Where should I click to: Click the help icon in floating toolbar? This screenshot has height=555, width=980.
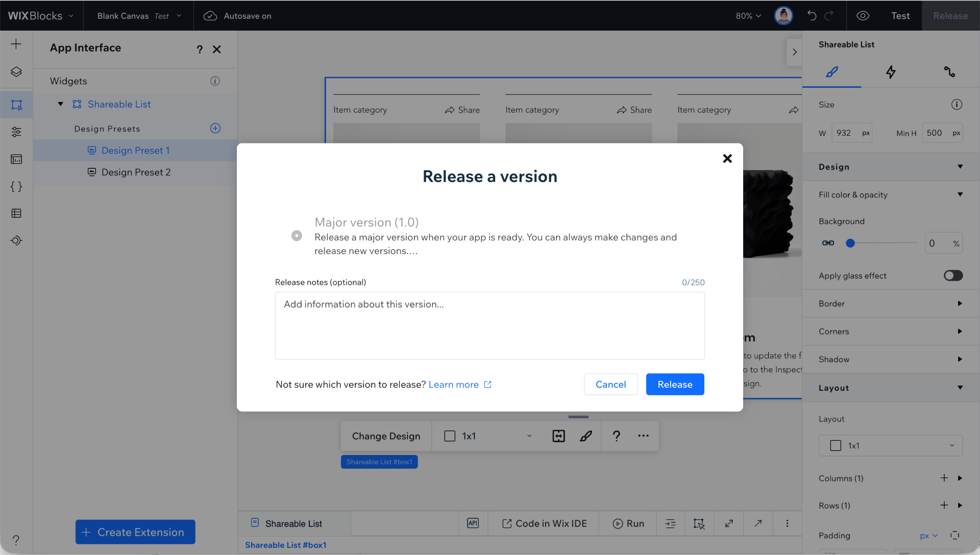click(x=617, y=436)
